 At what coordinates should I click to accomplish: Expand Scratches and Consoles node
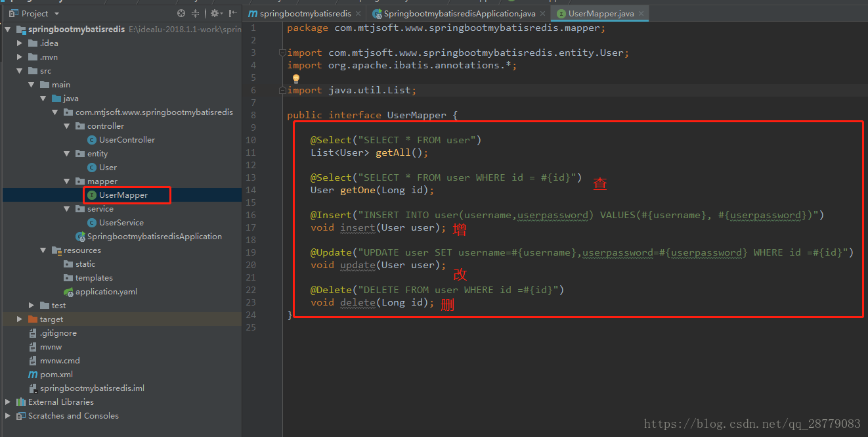coord(8,416)
